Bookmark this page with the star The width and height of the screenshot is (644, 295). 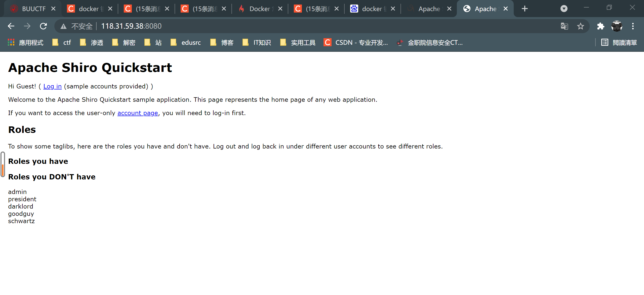pyautogui.click(x=581, y=26)
